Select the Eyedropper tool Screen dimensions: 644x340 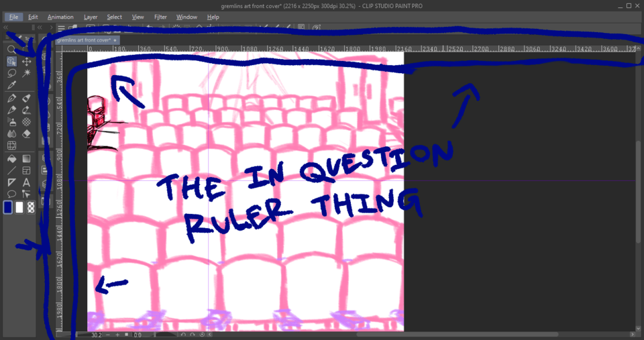[11, 85]
